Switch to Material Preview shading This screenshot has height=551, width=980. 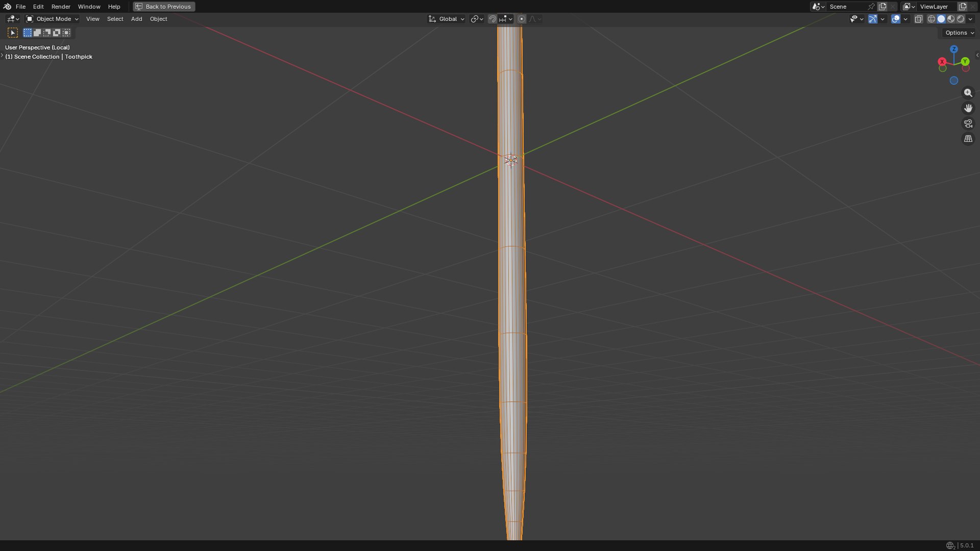click(x=951, y=19)
